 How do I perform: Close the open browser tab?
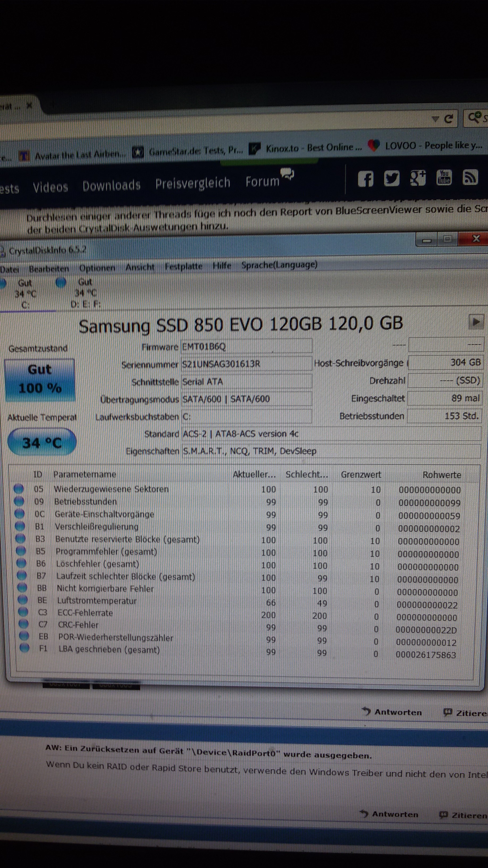pos(29,106)
